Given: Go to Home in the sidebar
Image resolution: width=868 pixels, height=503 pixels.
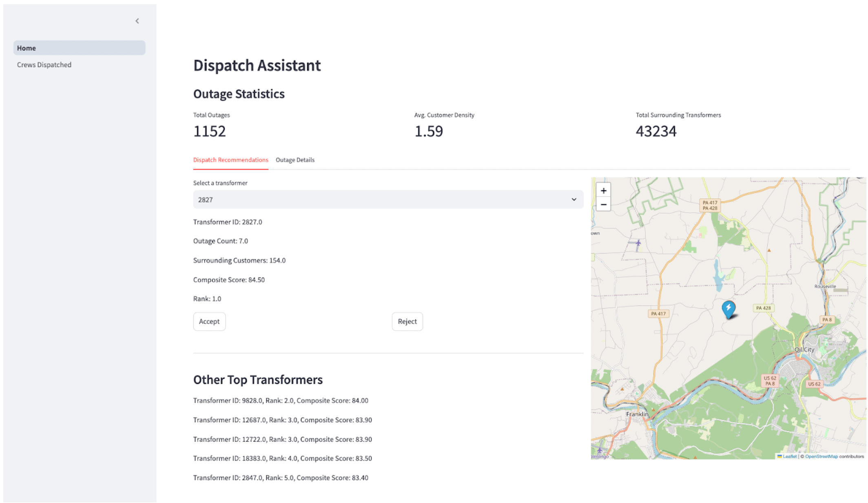Looking at the screenshot, I should pyautogui.click(x=27, y=48).
